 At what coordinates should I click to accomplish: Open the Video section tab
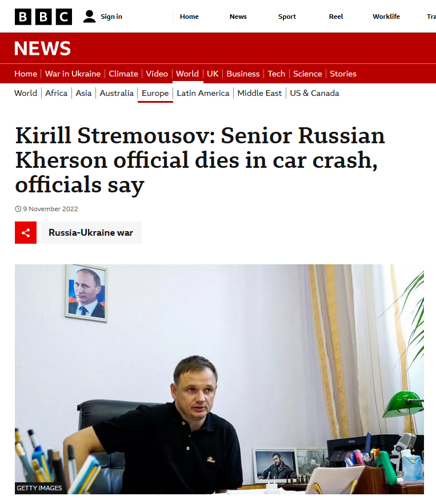[157, 74]
